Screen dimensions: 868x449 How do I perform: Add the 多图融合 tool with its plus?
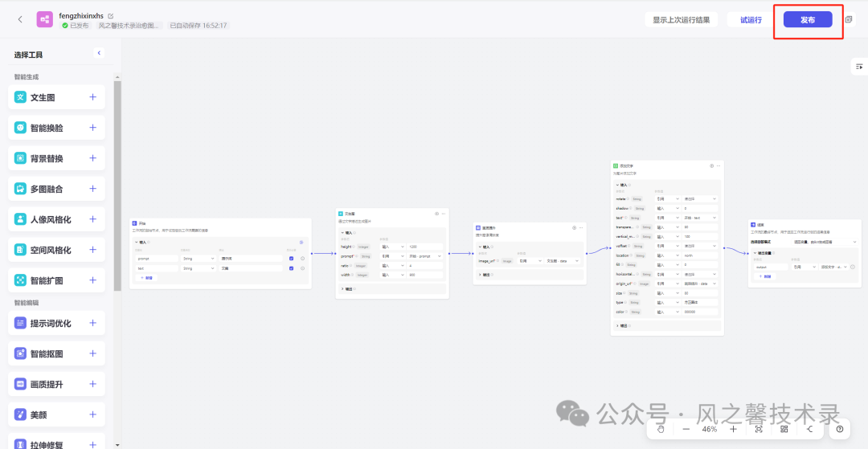click(92, 189)
